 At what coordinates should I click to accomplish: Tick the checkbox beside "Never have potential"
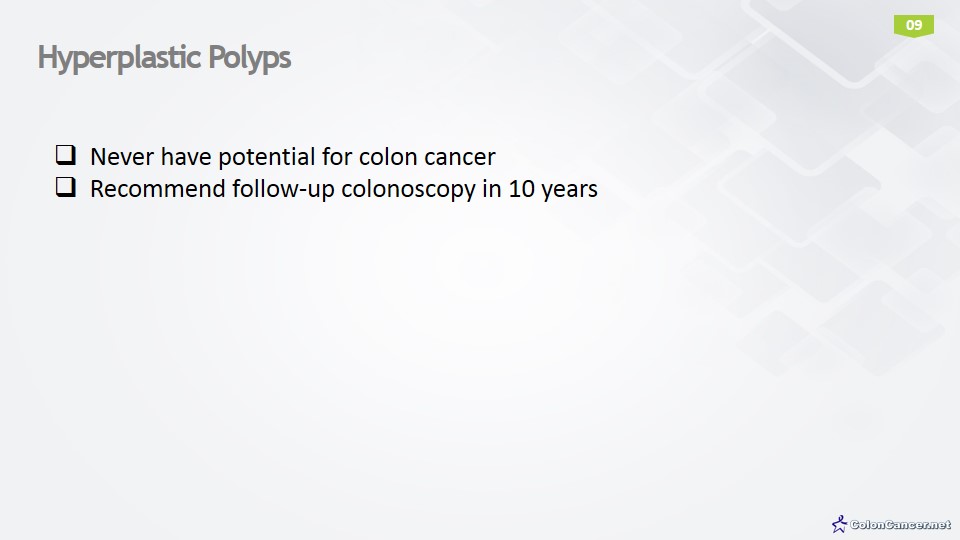click(66, 156)
